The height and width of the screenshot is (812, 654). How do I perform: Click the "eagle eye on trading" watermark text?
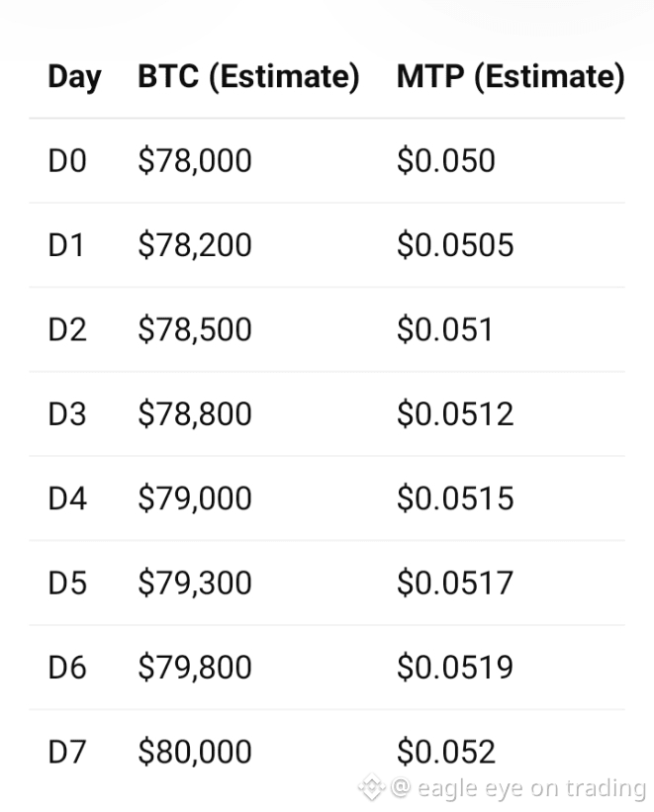pyautogui.click(x=530, y=788)
